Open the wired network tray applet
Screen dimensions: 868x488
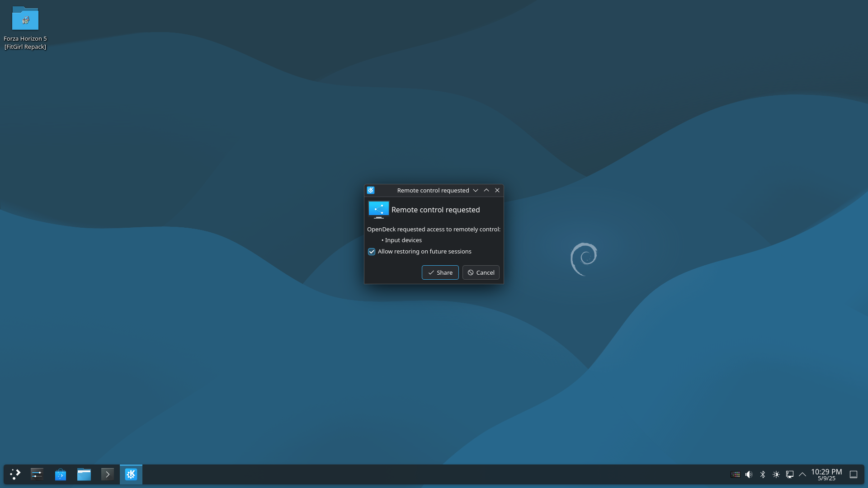click(x=789, y=474)
